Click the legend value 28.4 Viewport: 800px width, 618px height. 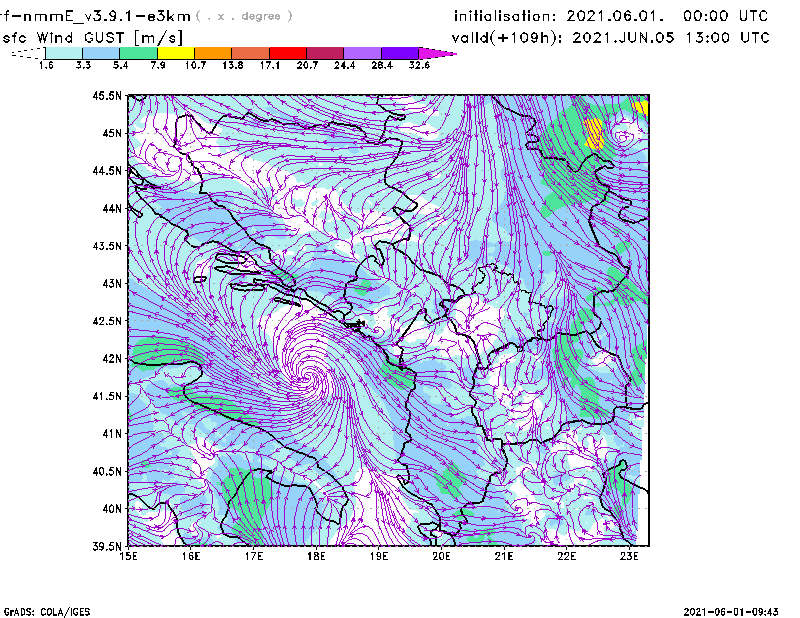[x=382, y=65]
